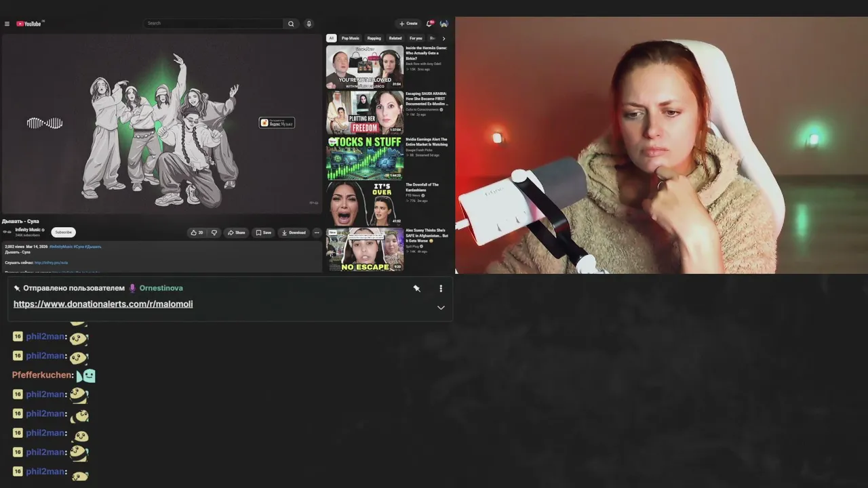The image size is (868, 488).
Task: Open 'The Downfall of The Kardashians' title
Action: [422, 187]
